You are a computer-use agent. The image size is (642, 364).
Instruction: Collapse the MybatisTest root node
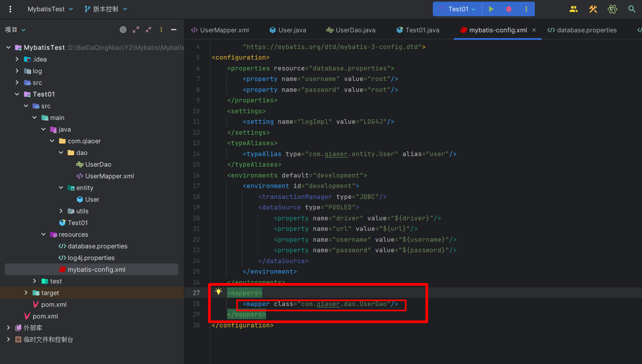[x=8, y=47]
